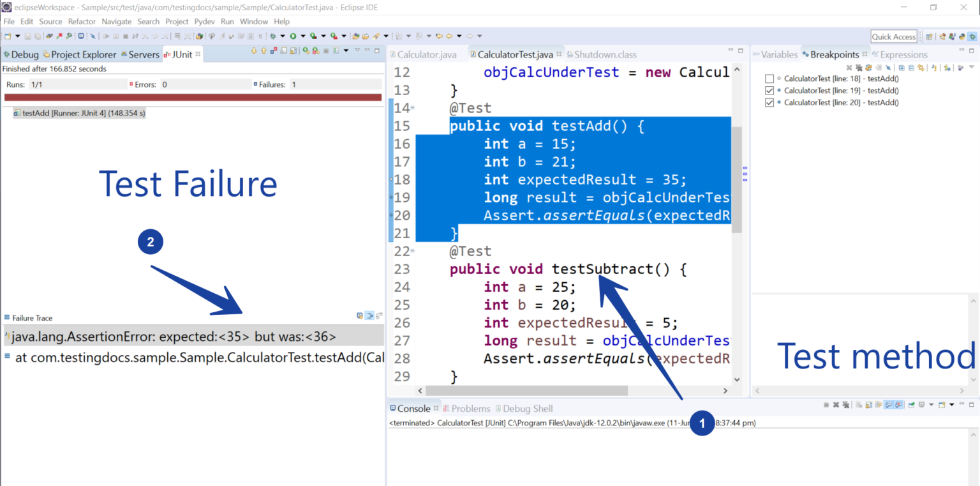The image size is (980, 486).
Task: Enable breakpoint at CalculatorTest line 18
Action: [x=769, y=79]
